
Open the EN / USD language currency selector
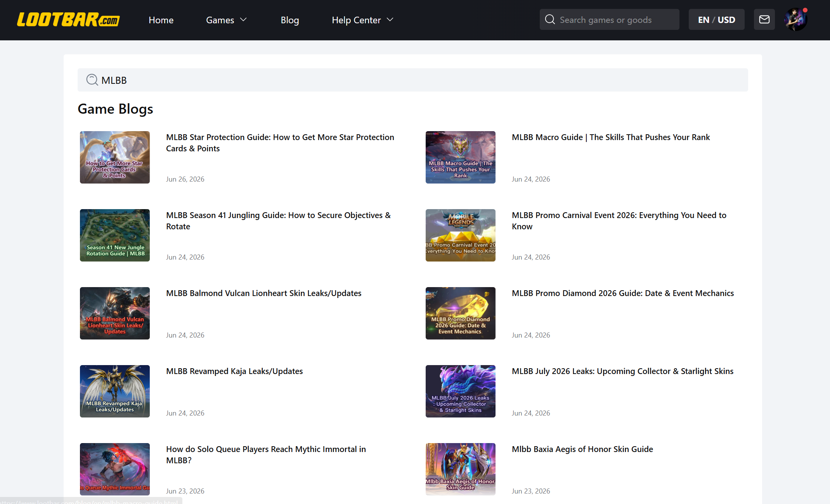pos(716,19)
